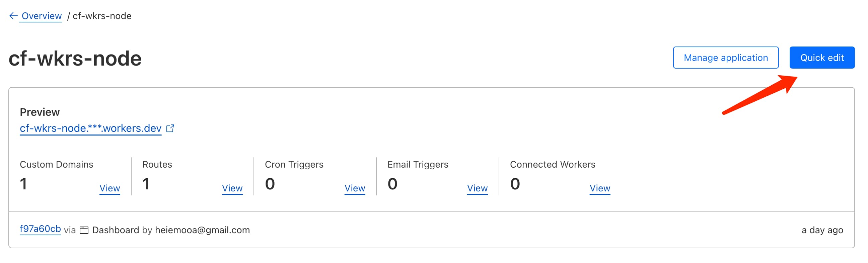
Task: Click the Quick edit button
Action: (822, 58)
